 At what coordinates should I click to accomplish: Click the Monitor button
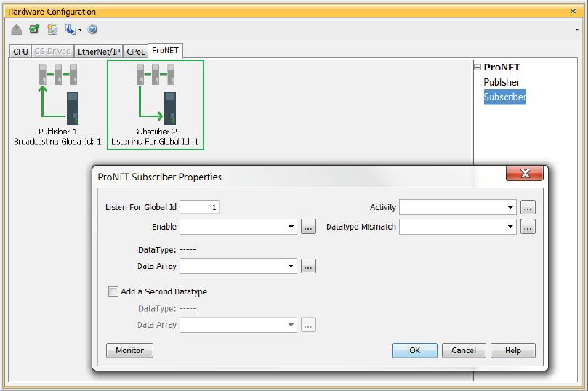(130, 350)
